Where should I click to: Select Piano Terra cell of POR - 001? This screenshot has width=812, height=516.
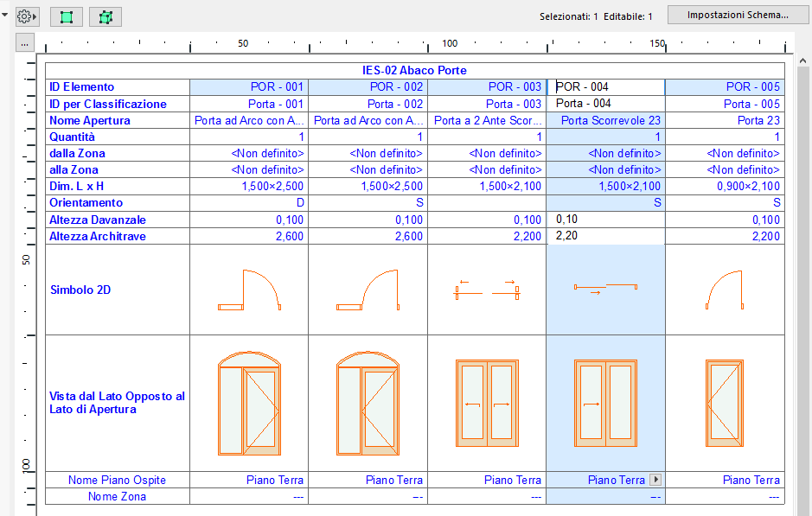point(249,480)
